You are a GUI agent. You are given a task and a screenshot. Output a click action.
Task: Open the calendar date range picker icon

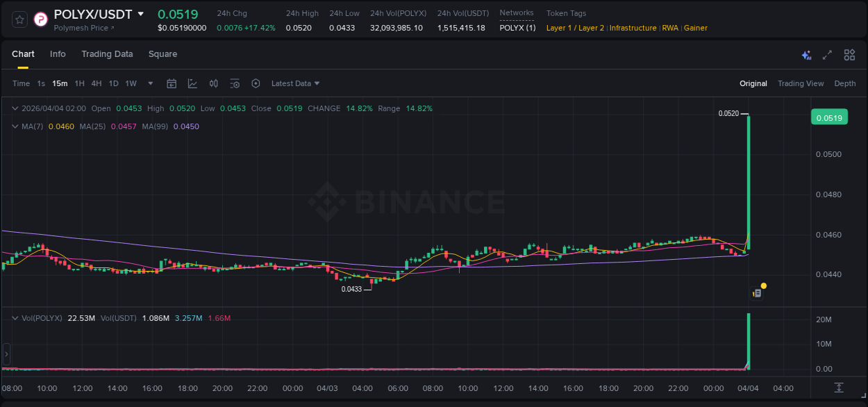pos(172,83)
